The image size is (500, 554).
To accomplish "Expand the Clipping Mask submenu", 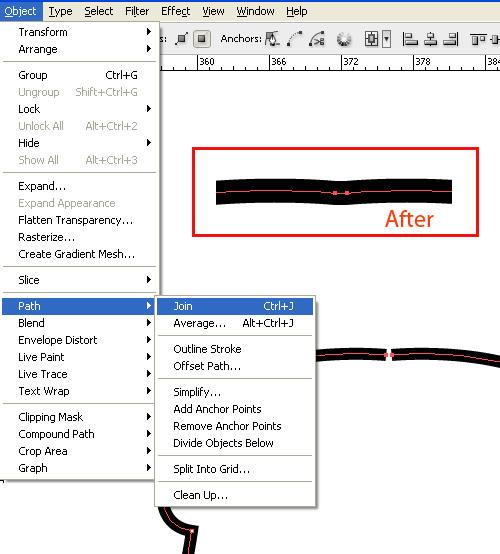I will click(78, 417).
